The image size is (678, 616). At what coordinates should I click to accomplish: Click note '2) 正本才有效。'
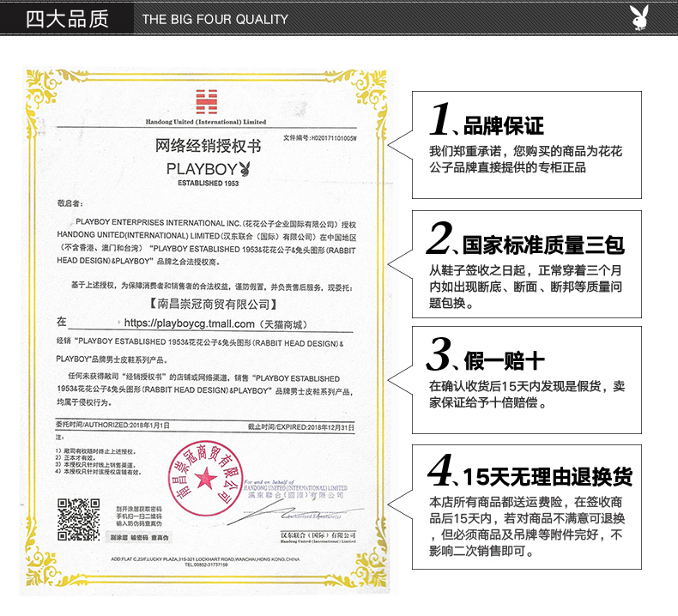click(x=76, y=458)
